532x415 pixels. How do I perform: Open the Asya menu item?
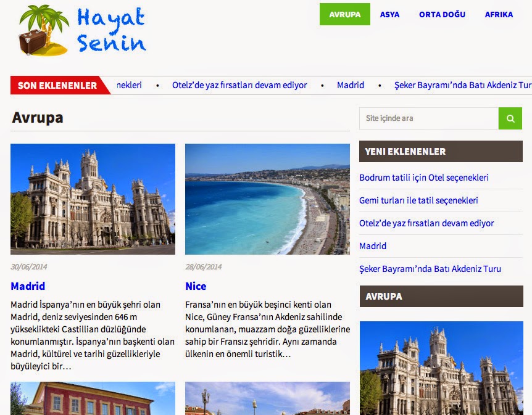coord(389,14)
